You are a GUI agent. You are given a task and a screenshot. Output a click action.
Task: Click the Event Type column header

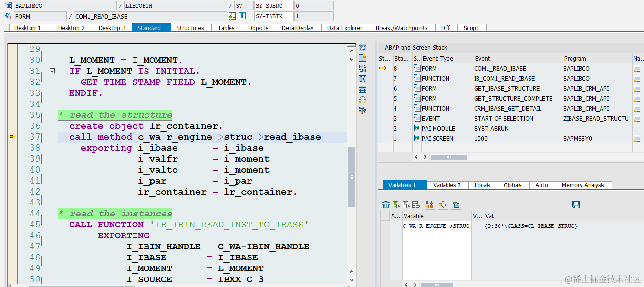coord(447,59)
